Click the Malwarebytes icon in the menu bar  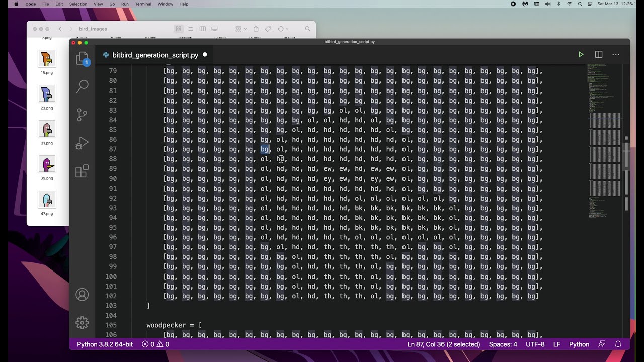(x=525, y=4)
